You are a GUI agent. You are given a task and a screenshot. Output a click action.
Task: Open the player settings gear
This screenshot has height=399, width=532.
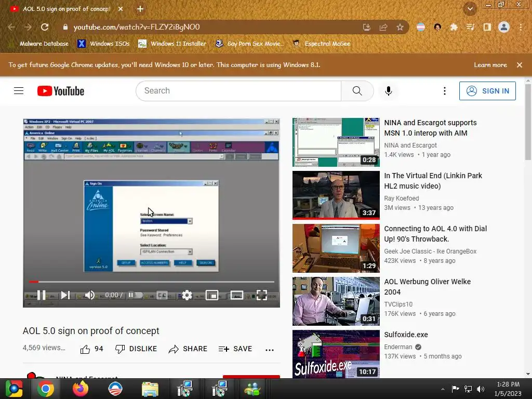[187, 295]
